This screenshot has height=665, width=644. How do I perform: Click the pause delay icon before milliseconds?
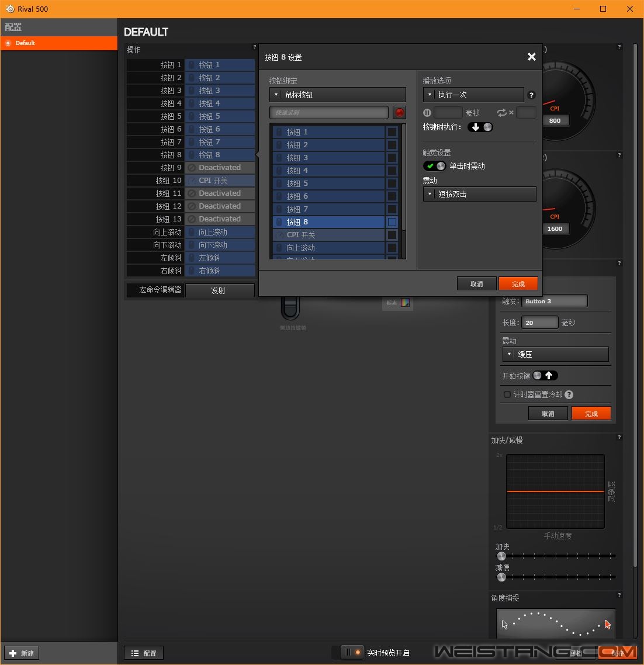click(x=427, y=113)
